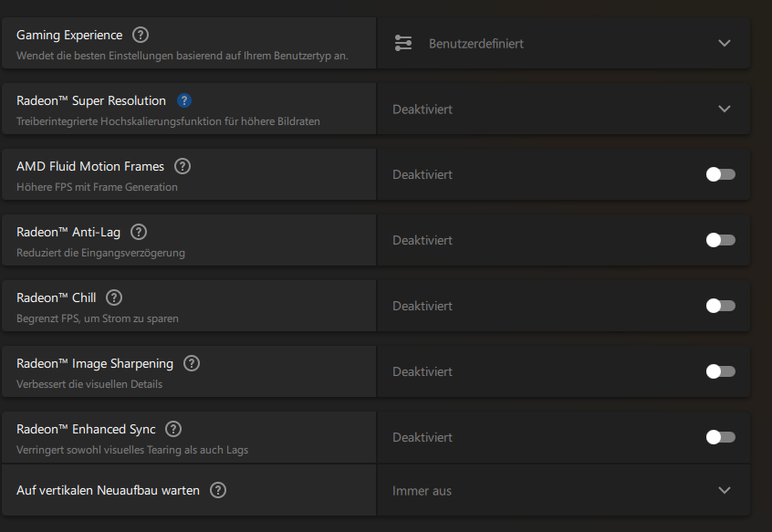Select the Benutzerdefiniert profile text

click(x=476, y=43)
